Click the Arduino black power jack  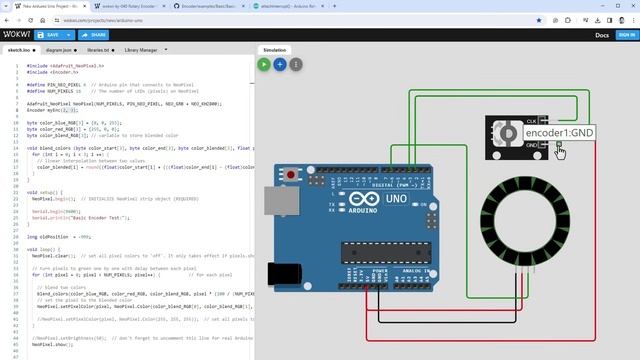284,273
